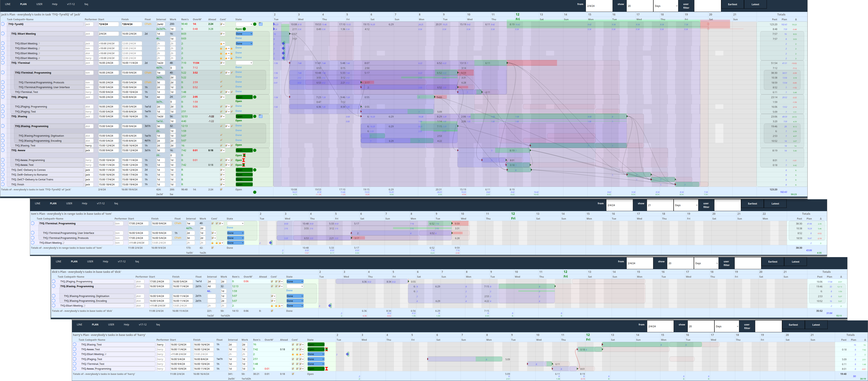Select the radio circle for the TYQ.2Paging. Test row, jack's plan
The width and height of the screenshot is (868, 381).
click(3, 111)
